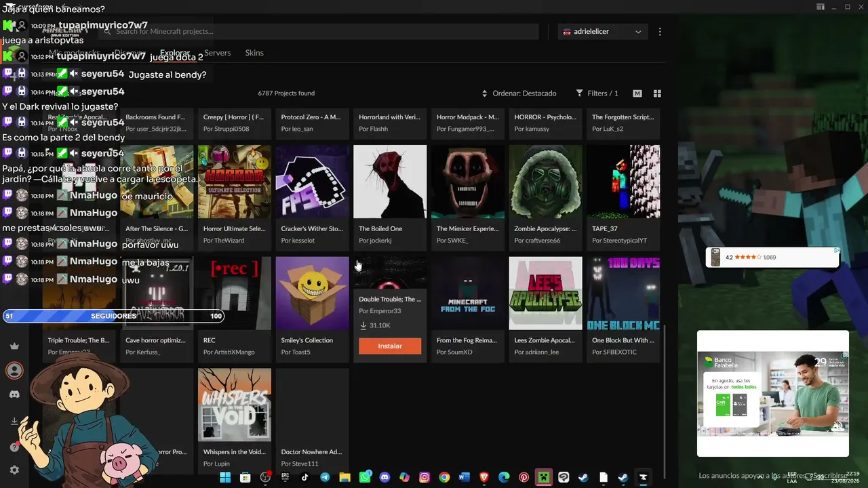The height and width of the screenshot is (488, 868).
Task: Open the three-dot menu beside account selector
Action: pos(660,32)
